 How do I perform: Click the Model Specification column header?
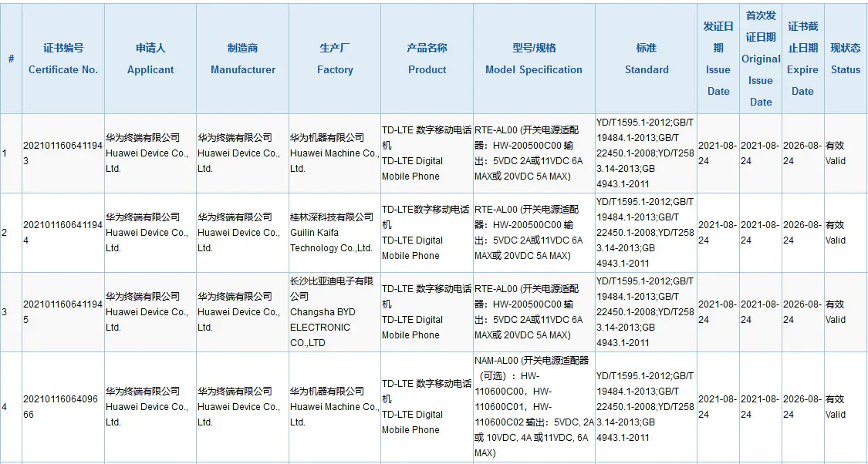click(534, 59)
